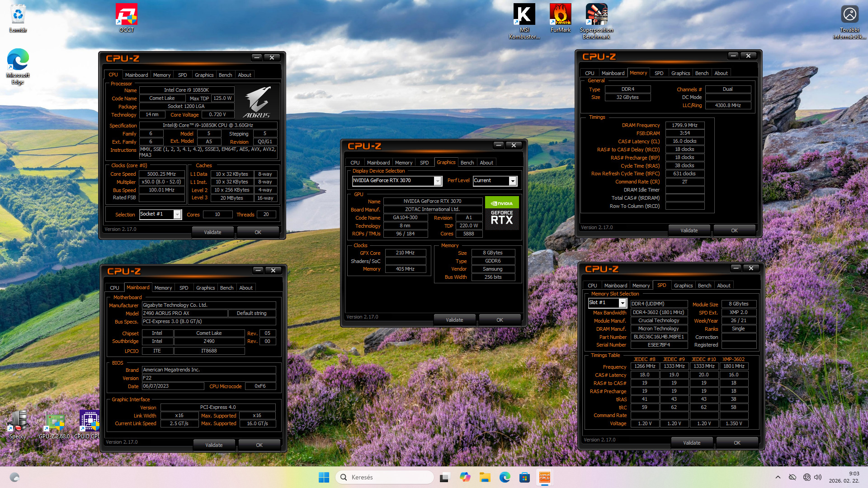Click OK in the SPD window
The width and height of the screenshot is (868, 488).
(736, 443)
